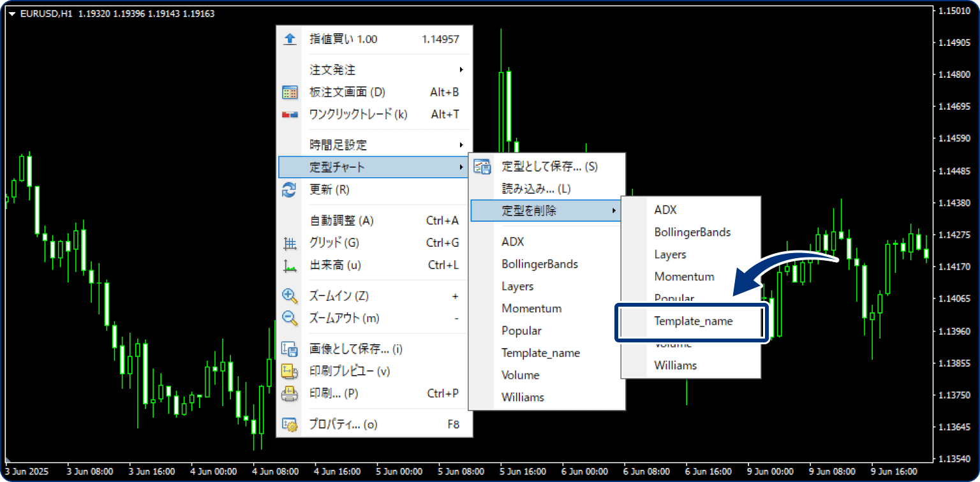The image size is (980, 482).
Task: Click the buy limit up-arrow icon
Action: 290,40
